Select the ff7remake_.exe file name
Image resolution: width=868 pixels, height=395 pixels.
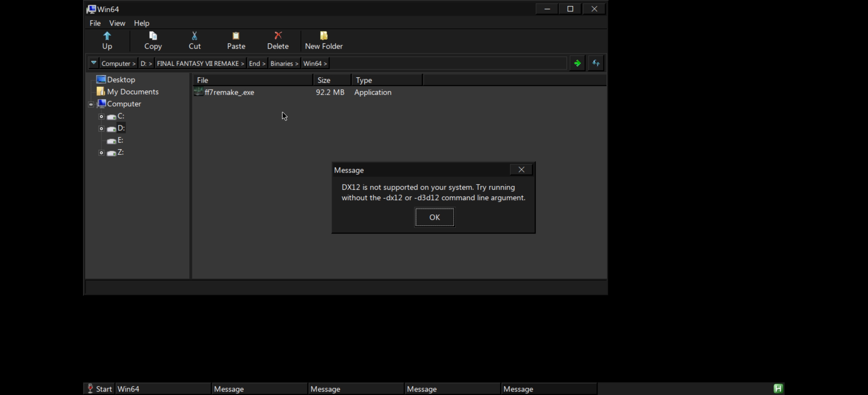coord(229,92)
